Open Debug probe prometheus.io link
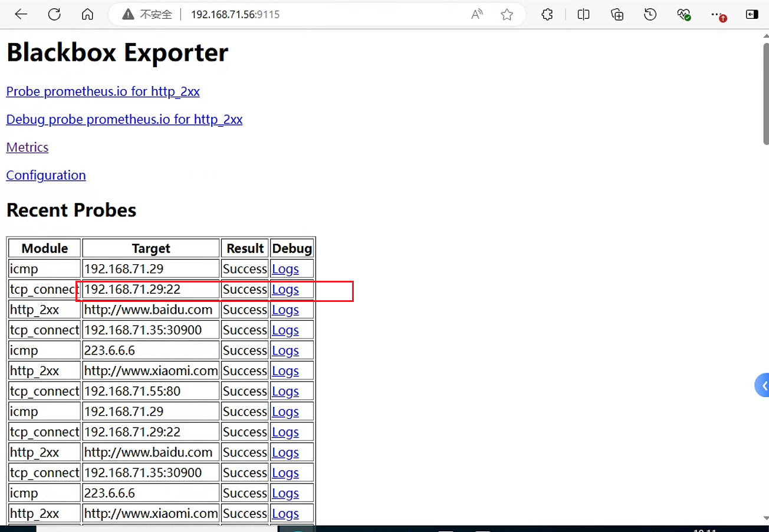This screenshot has width=769, height=532. pyautogui.click(x=124, y=119)
